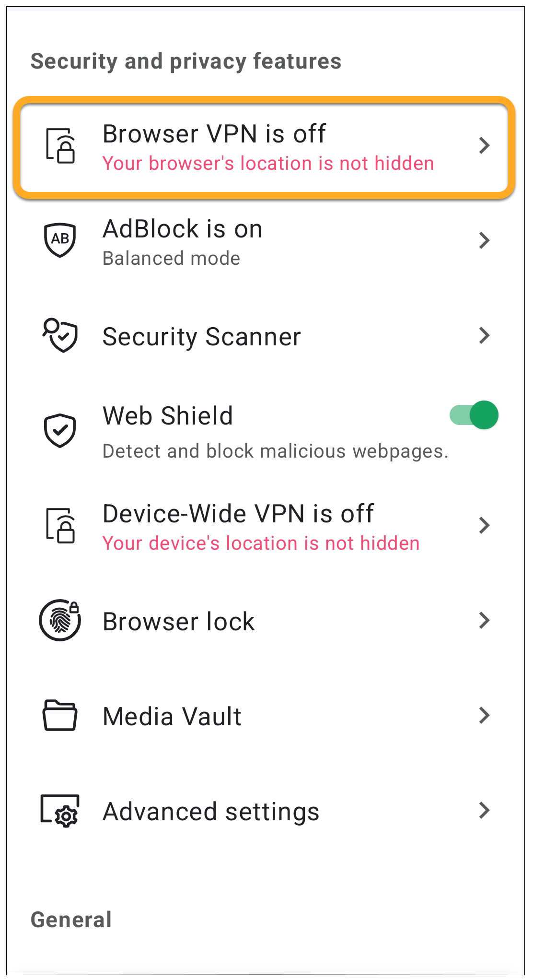Tap the Web Shield title text
This screenshot has height=980, width=533.
tap(168, 415)
